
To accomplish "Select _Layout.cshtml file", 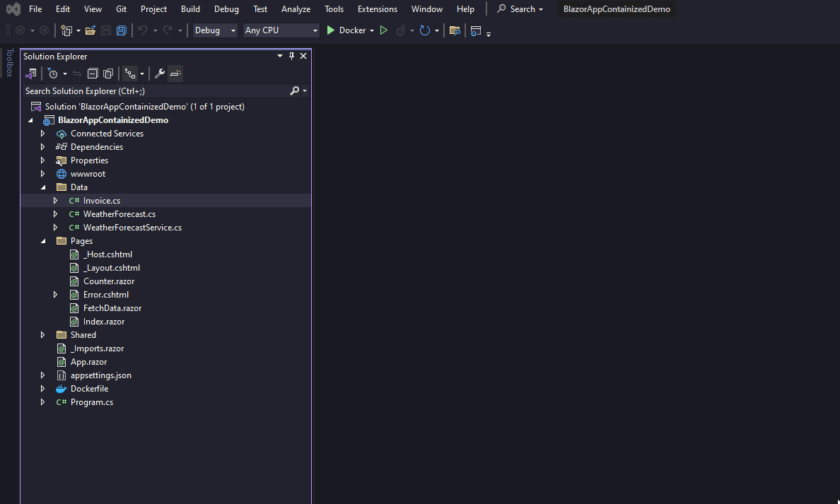I will 112,268.
